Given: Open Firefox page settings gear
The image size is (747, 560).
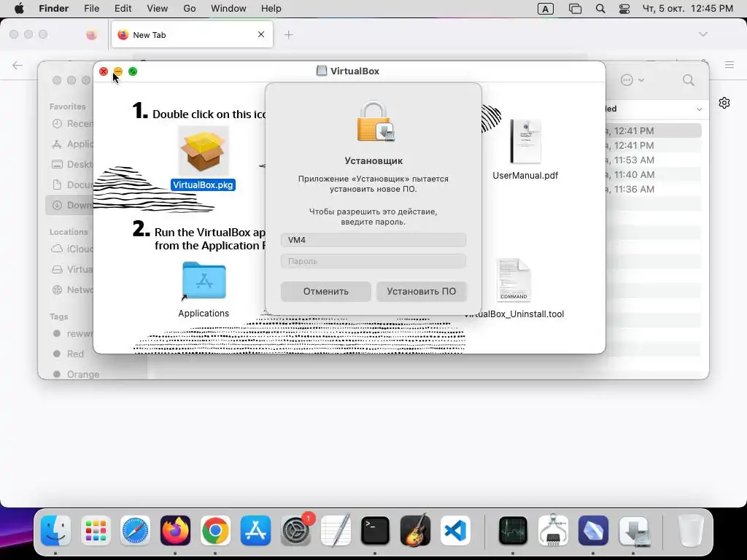Looking at the screenshot, I should pyautogui.click(x=724, y=103).
